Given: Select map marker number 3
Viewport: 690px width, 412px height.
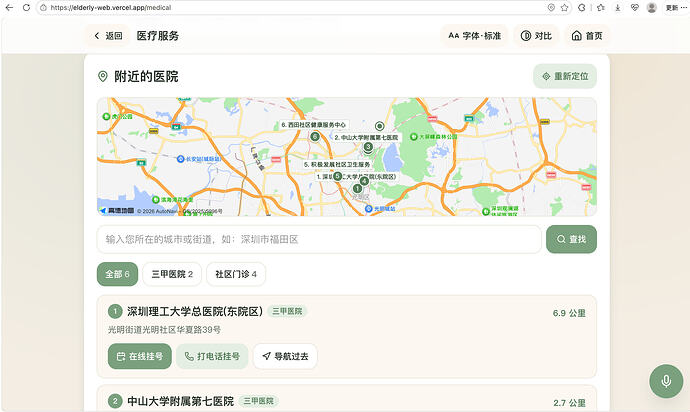Looking at the screenshot, I should pos(368,147).
